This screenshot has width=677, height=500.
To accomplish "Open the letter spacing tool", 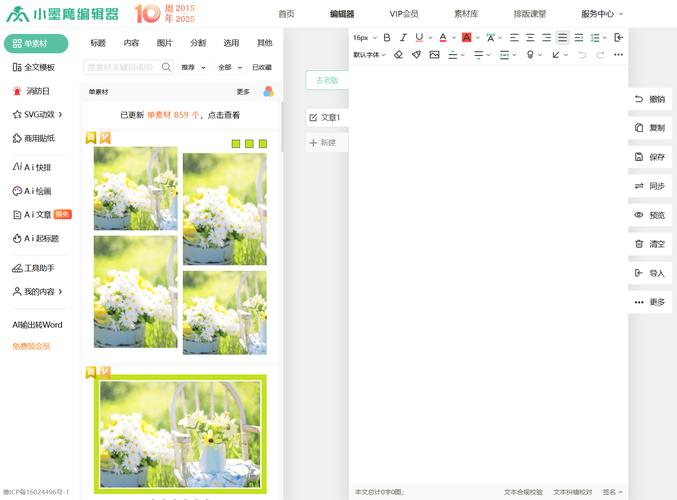I will [490, 38].
